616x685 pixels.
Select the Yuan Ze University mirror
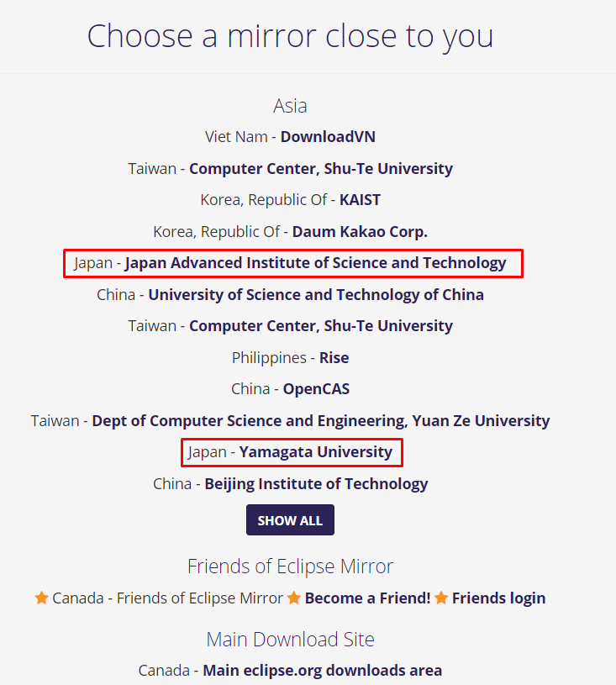click(x=321, y=421)
